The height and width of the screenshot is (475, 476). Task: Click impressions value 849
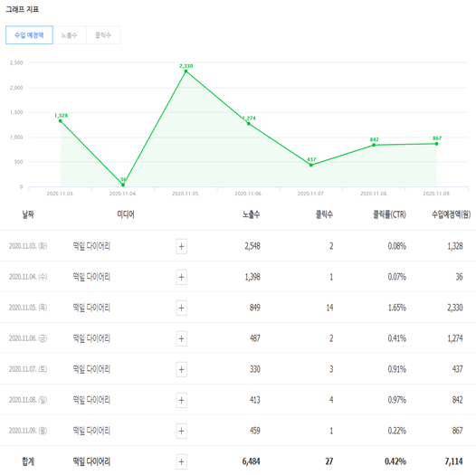tap(255, 308)
